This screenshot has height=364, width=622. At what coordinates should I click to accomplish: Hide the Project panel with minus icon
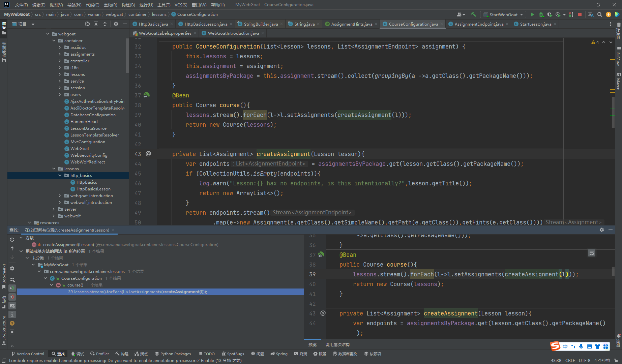tap(125, 24)
